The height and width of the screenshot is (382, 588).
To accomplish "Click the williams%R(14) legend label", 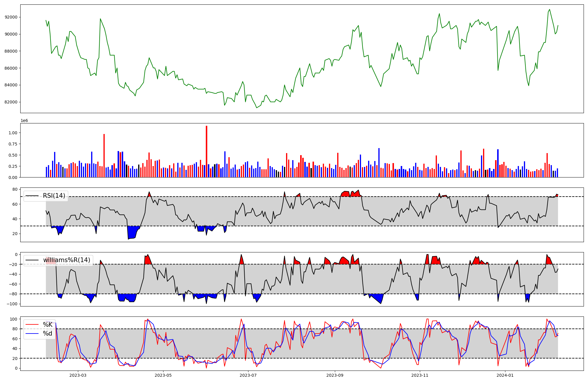I will (67, 260).
